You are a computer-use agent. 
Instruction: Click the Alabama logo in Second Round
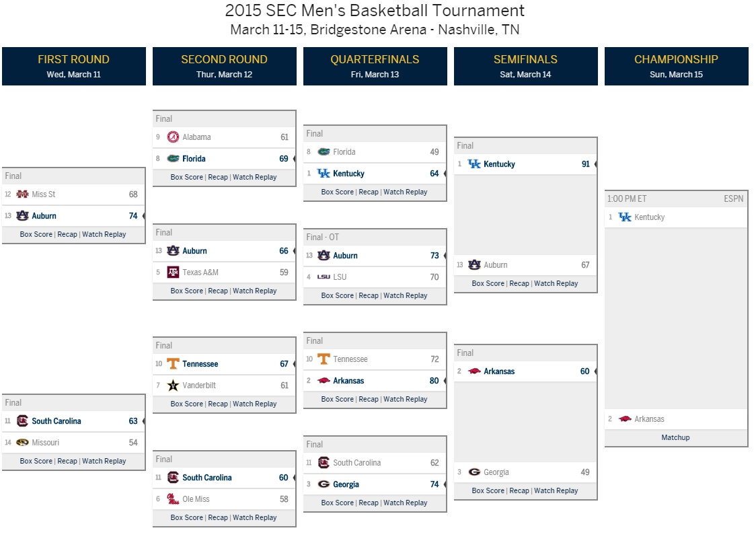coord(173,137)
